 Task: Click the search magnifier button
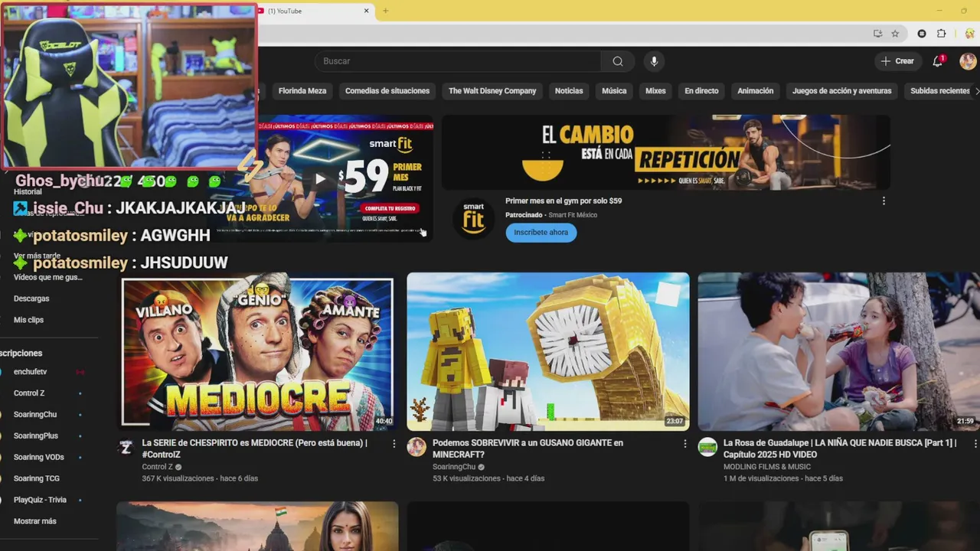[617, 61]
